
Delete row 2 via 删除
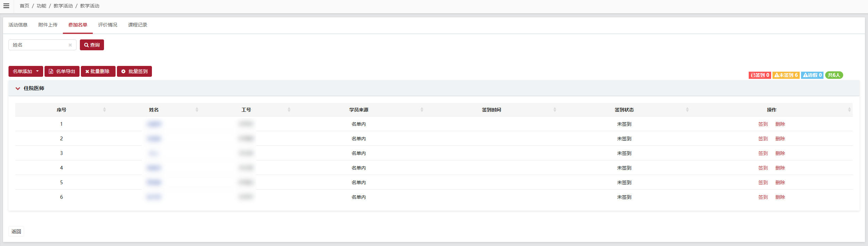(780, 139)
